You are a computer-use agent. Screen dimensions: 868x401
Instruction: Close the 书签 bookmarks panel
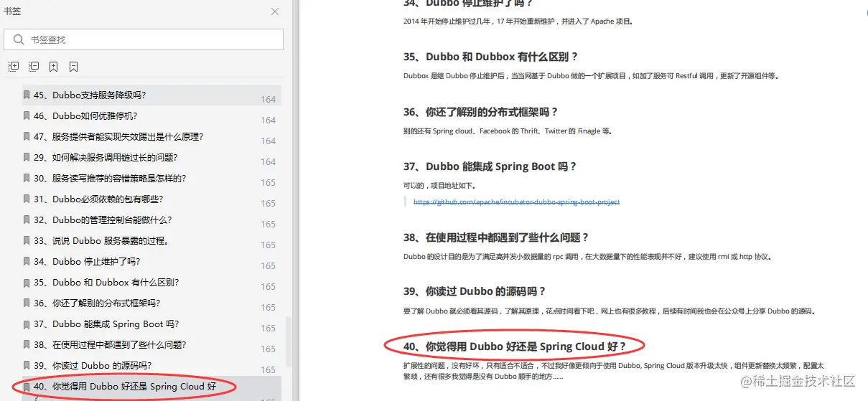click(x=275, y=11)
